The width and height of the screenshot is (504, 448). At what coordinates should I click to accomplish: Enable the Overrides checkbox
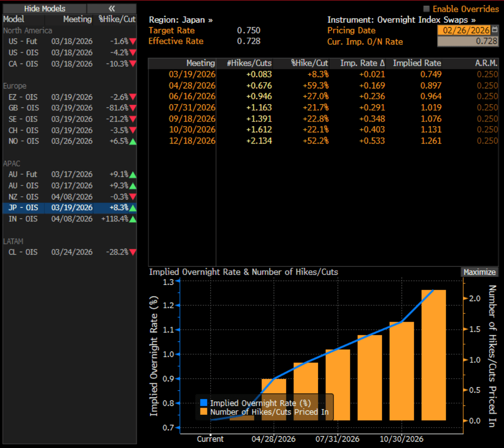[426, 9]
